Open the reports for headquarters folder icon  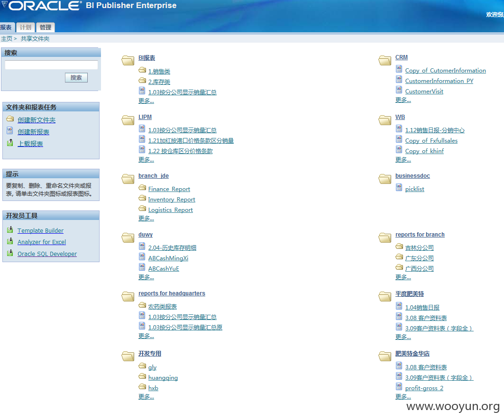click(x=128, y=296)
